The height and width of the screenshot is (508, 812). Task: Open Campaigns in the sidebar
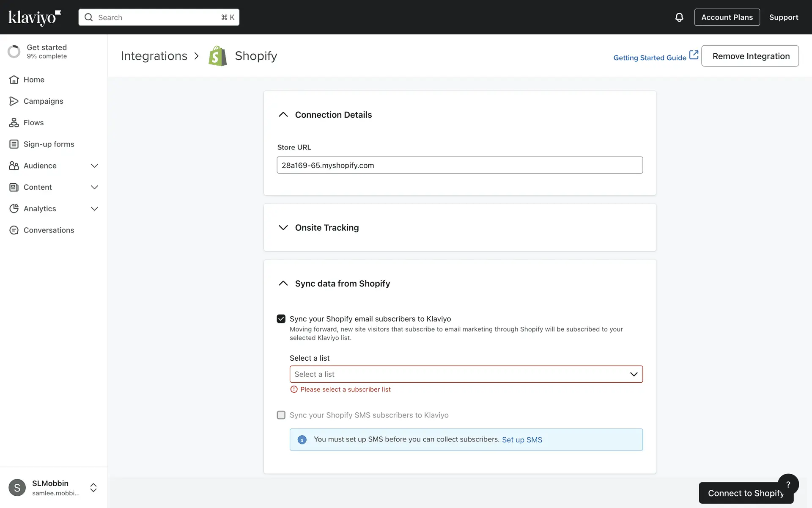tap(43, 101)
